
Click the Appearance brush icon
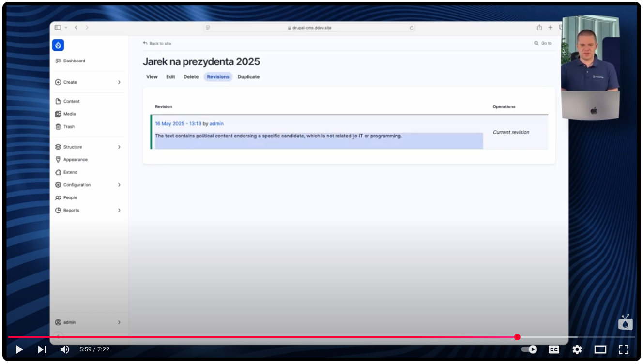58,160
